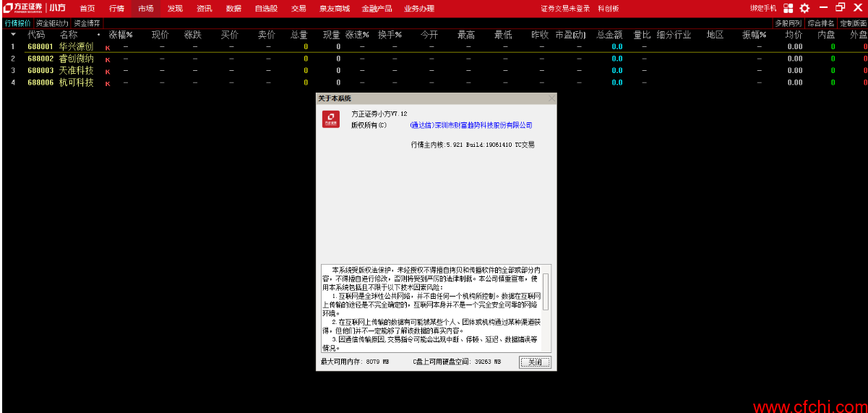
Task: Open the settings gear icon
Action: [x=804, y=8]
